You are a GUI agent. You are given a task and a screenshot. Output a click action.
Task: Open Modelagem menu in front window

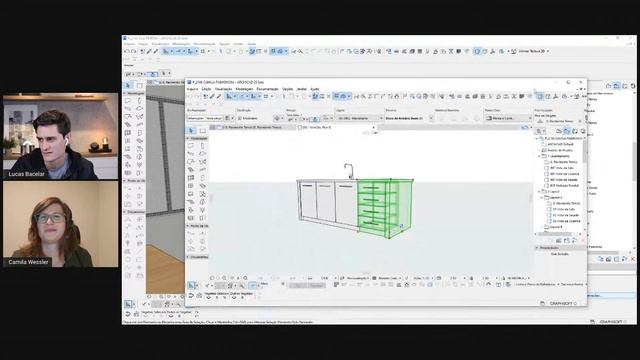[244, 89]
